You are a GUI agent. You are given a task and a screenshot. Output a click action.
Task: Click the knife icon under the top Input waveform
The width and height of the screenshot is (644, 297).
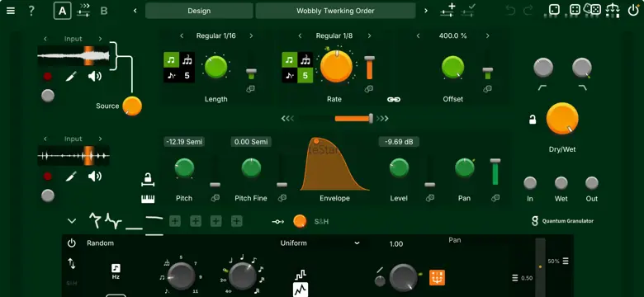(72, 76)
